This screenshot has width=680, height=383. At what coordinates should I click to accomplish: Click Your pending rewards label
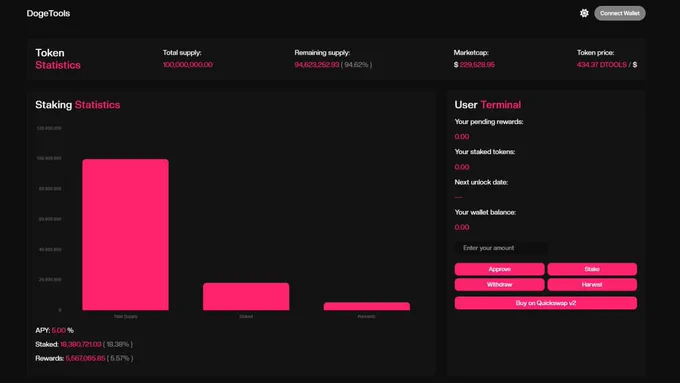[x=489, y=121]
